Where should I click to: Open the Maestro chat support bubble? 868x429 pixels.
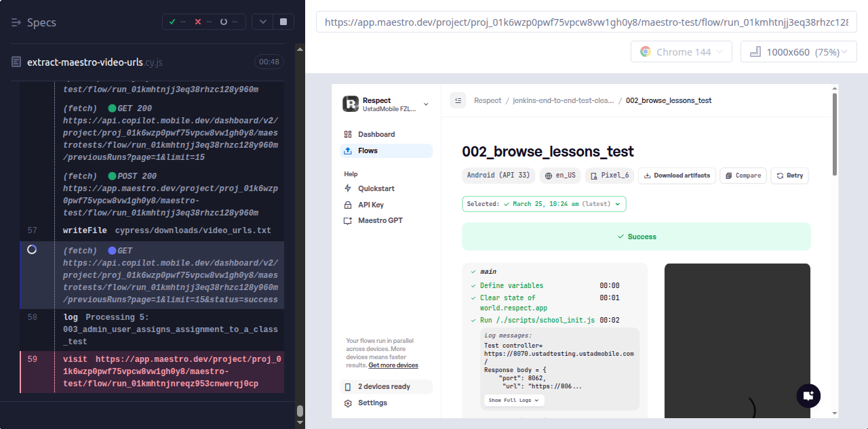(808, 395)
